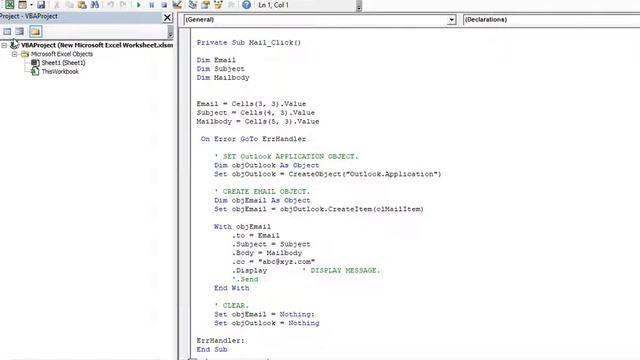
Task: Toggle Folders view in Project panel
Action: [36, 31]
